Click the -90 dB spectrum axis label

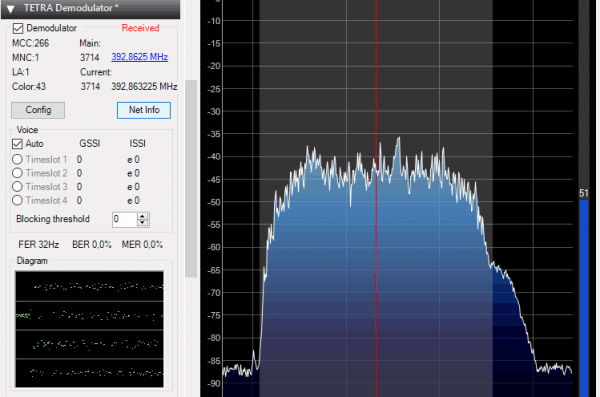[x=214, y=384]
